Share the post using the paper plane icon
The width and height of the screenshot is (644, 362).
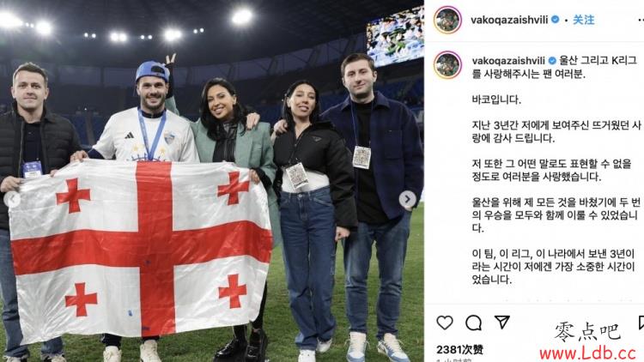[502, 323]
